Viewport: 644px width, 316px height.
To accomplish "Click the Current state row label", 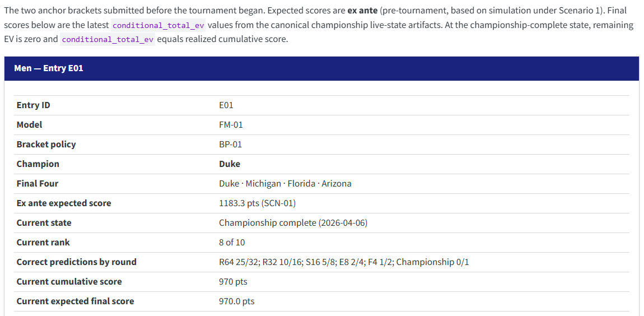I will pyautogui.click(x=44, y=223).
